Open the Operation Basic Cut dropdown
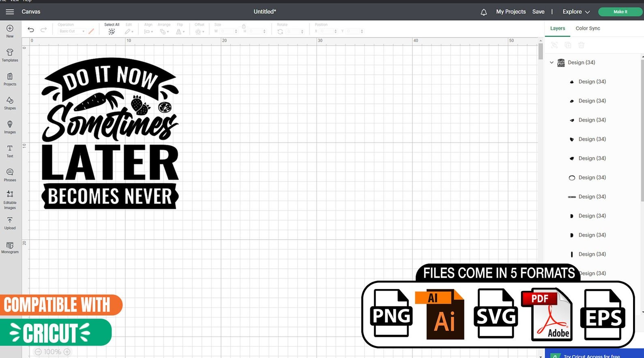The image size is (644, 358). coord(71,31)
